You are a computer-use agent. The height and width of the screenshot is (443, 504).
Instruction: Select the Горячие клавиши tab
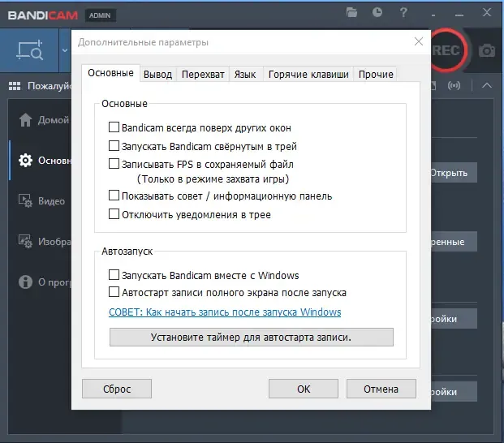308,74
